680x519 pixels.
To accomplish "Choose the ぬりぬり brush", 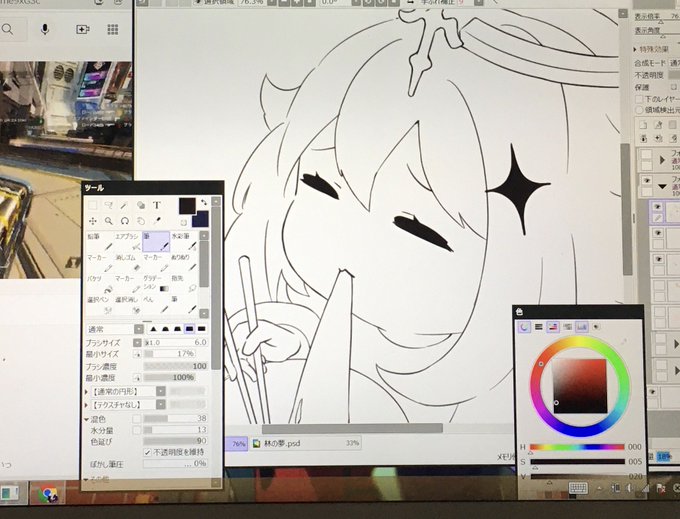I will [x=184, y=263].
